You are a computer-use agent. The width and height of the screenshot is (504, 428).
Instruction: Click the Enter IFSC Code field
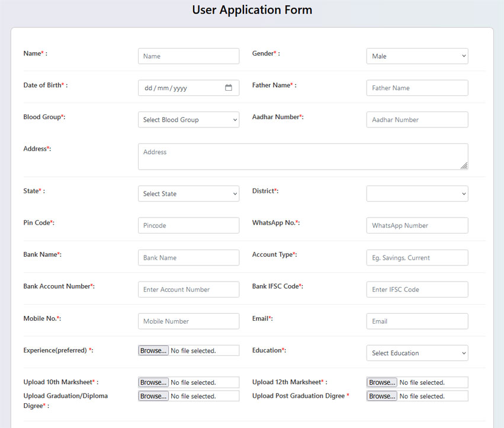(x=416, y=289)
